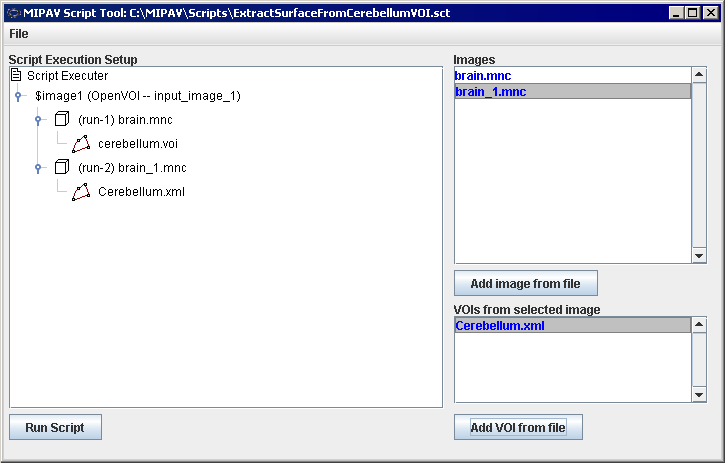Select brain.mnc in the Images list
The height and width of the screenshot is (463, 725).
(x=484, y=75)
